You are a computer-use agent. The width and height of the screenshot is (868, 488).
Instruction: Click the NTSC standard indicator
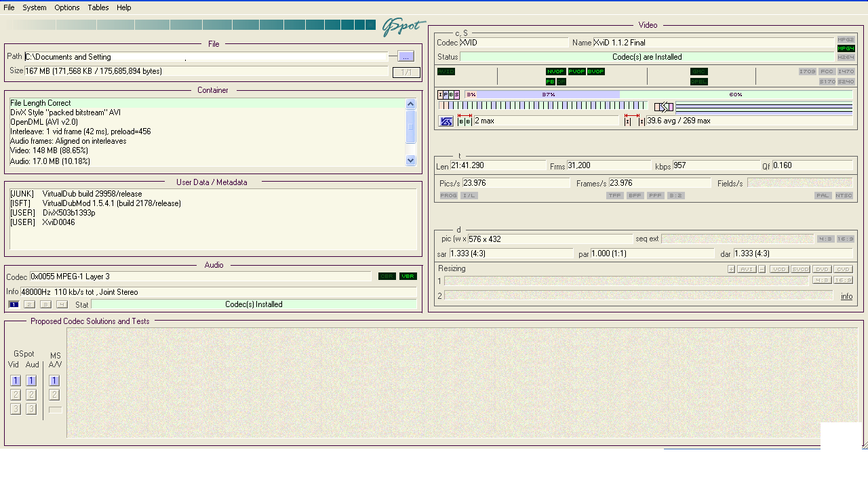[844, 196]
